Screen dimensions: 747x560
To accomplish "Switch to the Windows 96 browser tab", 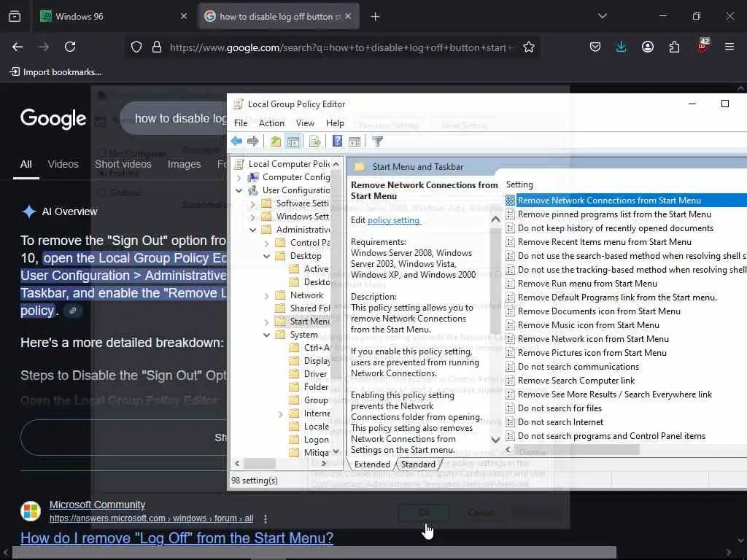I will coord(112,16).
